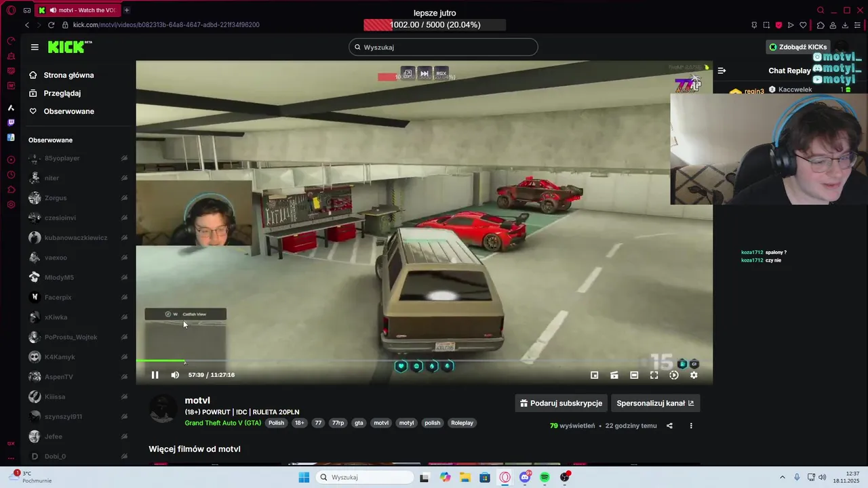This screenshot has width=868, height=488.
Task: Open followed channel K4Kamyk
Action: pos(78,357)
